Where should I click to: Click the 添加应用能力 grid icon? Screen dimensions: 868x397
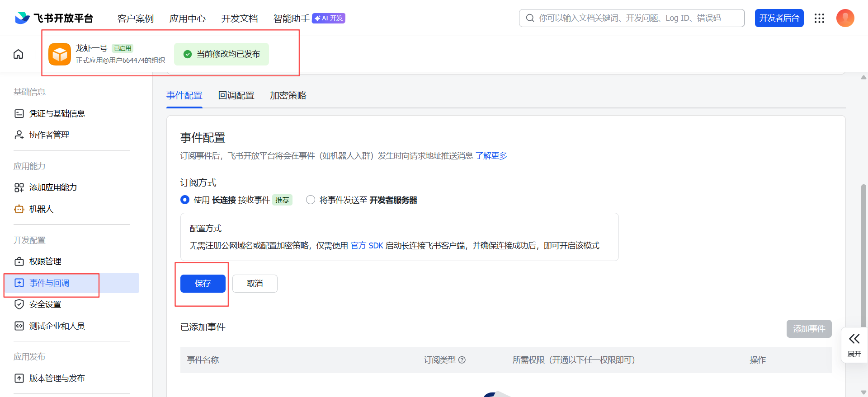tap(19, 187)
